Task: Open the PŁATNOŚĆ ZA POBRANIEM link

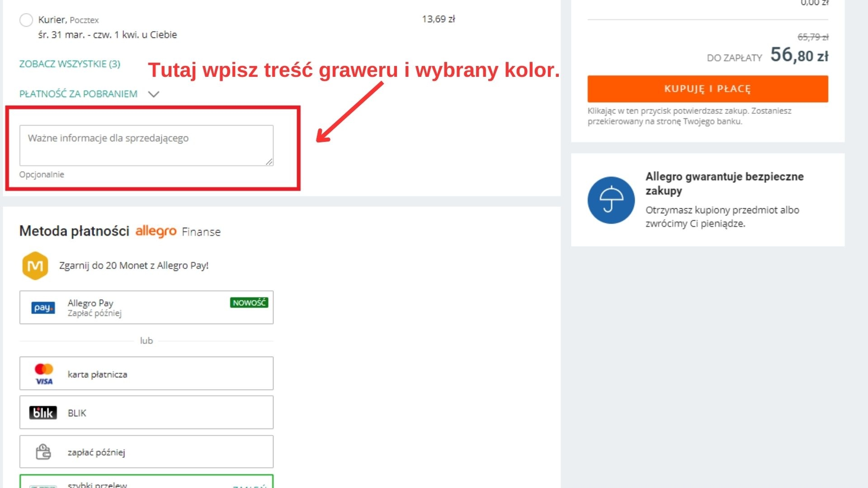Action: click(78, 94)
